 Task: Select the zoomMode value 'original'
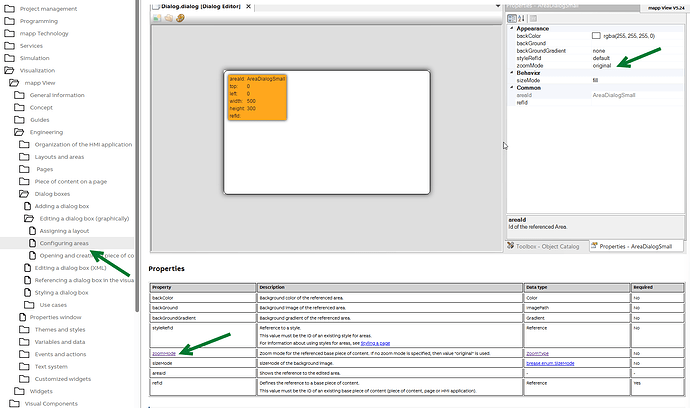(x=602, y=66)
